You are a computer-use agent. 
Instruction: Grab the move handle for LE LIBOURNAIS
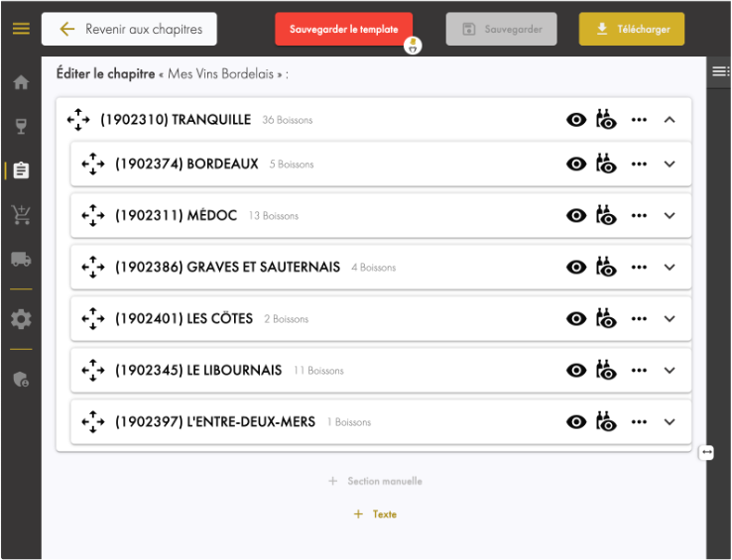pos(93,371)
